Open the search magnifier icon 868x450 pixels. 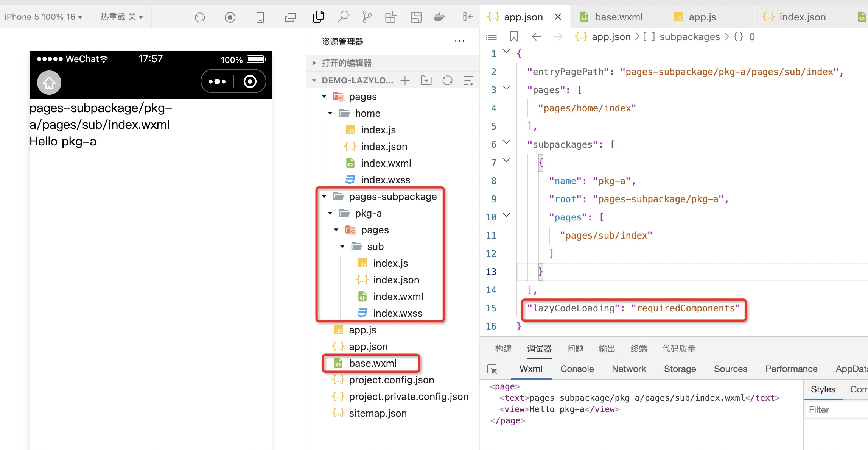pyautogui.click(x=343, y=17)
